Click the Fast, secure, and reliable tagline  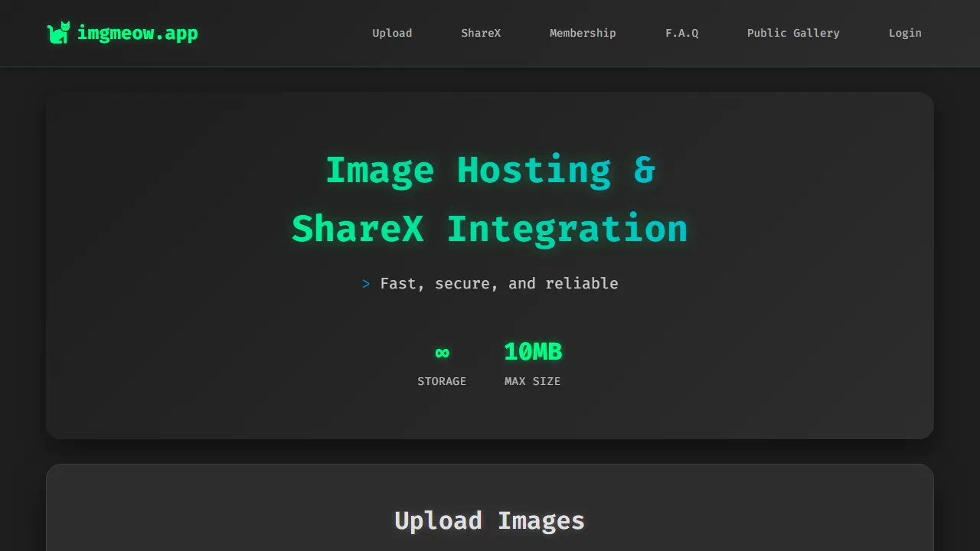(498, 283)
